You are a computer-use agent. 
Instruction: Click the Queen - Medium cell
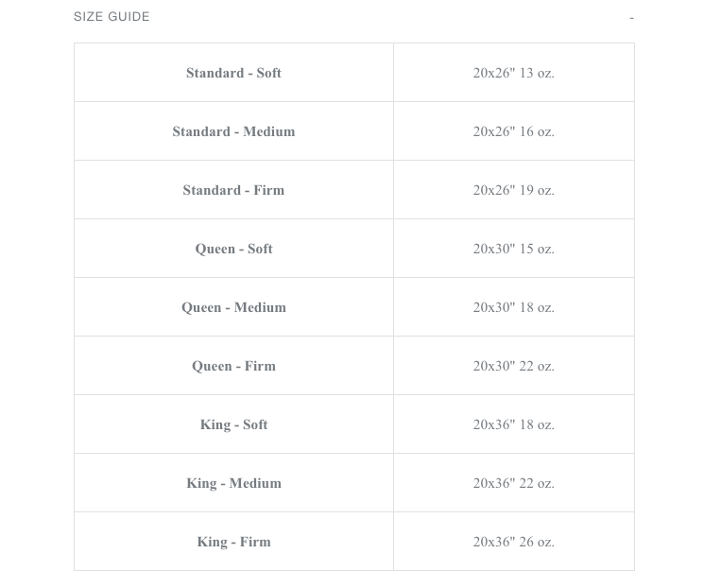(x=233, y=307)
